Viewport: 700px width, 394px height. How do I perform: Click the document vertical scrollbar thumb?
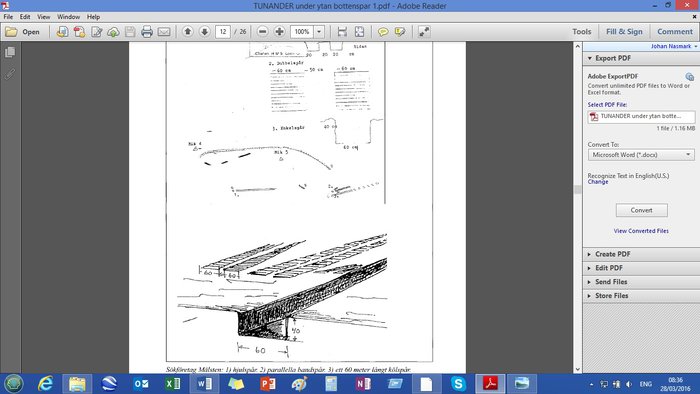click(x=578, y=189)
